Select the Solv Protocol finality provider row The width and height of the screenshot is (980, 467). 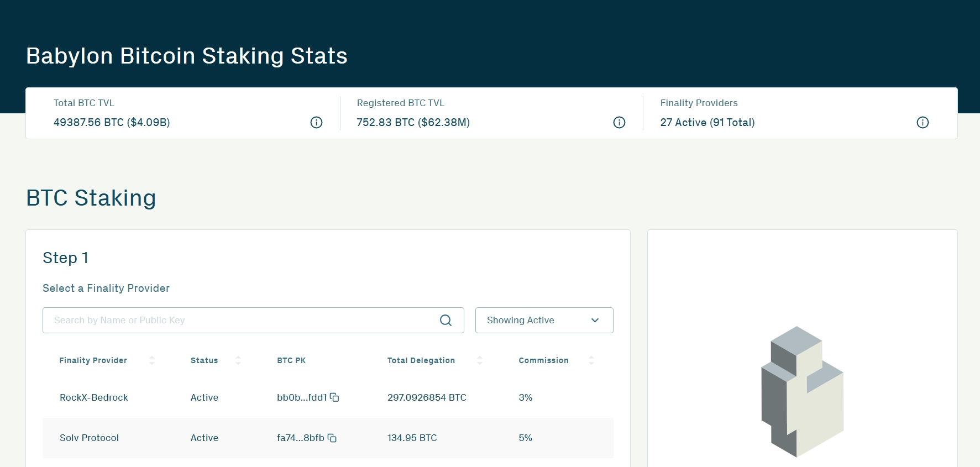[90, 438]
